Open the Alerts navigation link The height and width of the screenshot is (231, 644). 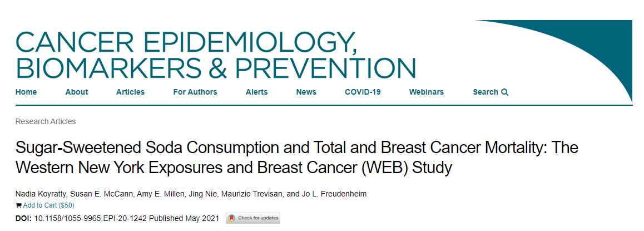click(256, 92)
